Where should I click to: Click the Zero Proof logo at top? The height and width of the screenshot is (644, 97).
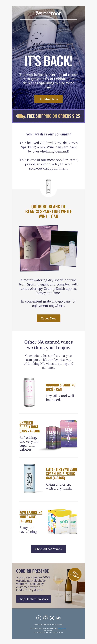[48, 13]
